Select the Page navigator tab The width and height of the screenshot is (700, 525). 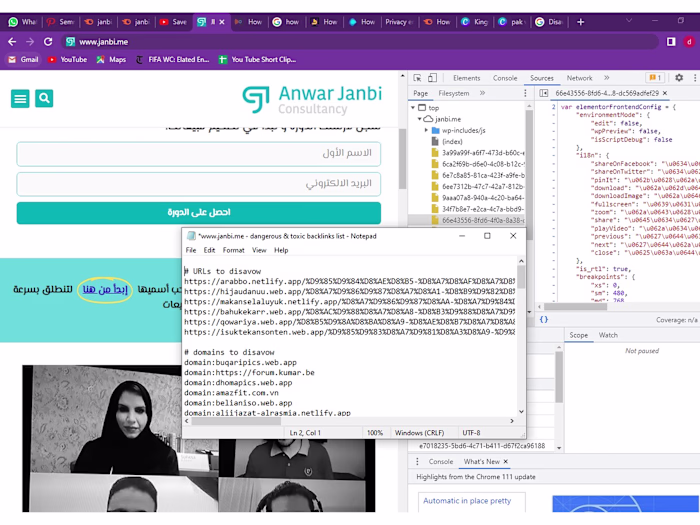pyautogui.click(x=420, y=93)
